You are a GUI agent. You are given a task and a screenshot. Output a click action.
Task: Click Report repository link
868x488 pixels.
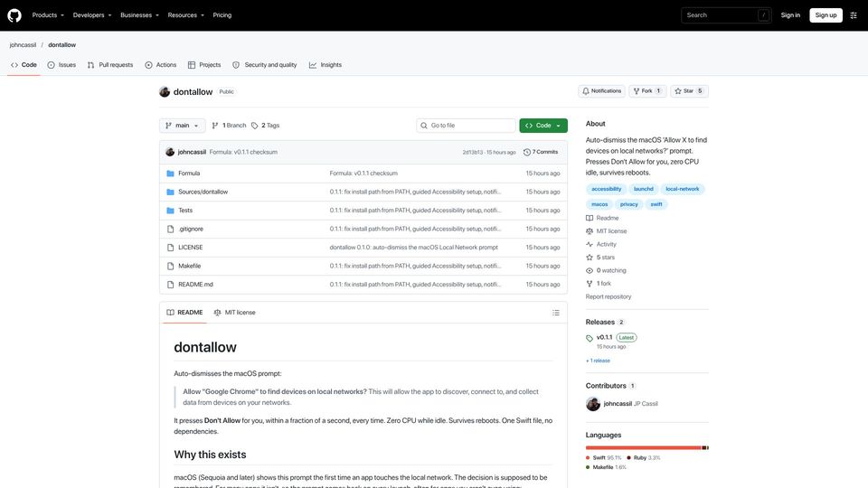tap(609, 297)
